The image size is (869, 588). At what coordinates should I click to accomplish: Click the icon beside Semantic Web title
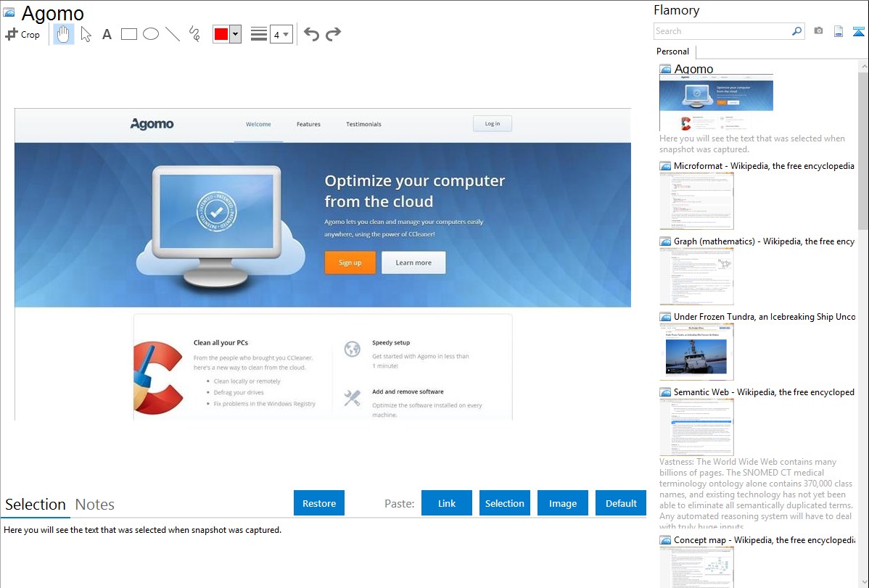coord(666,392)
